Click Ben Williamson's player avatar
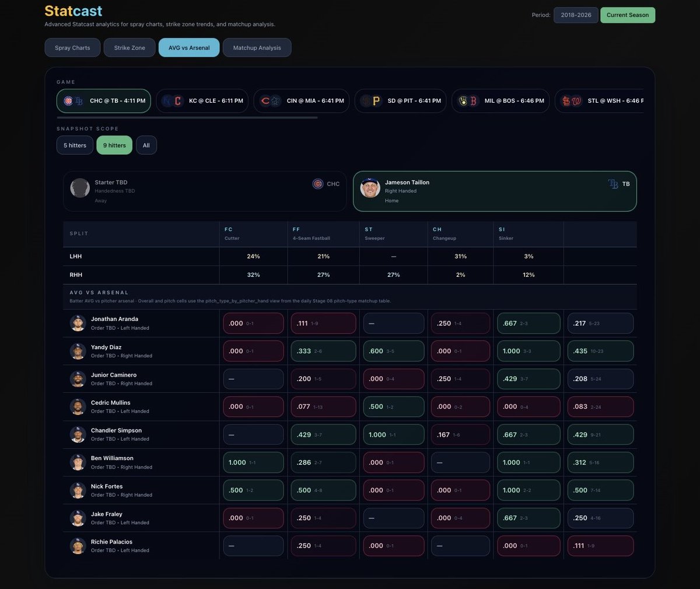700x589 pixels. pos(78,462)
